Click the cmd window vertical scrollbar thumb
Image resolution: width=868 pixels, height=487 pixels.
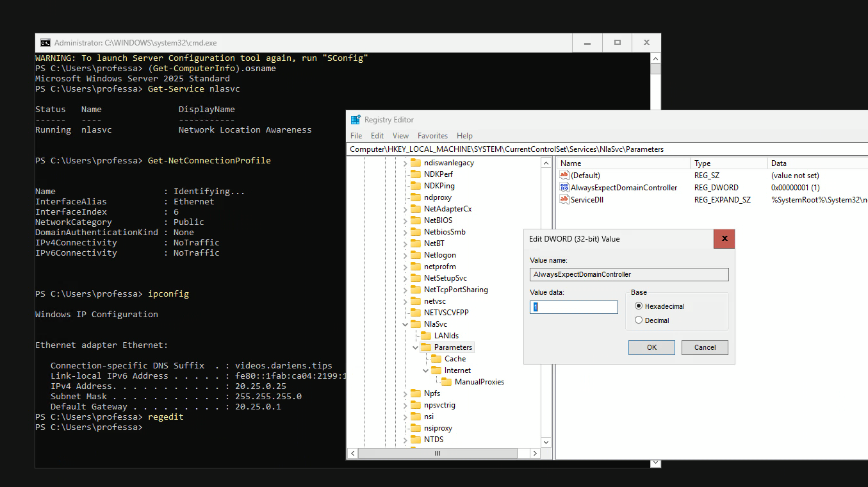coord(655,69)
